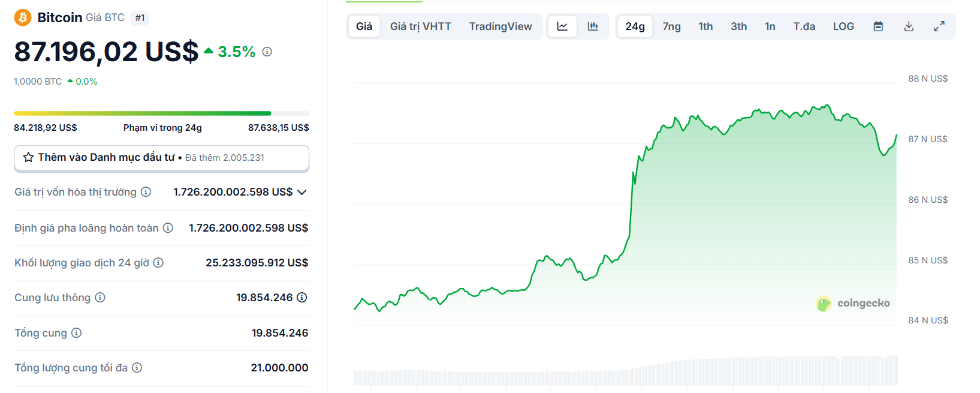Click the info icon beside Cung lưu thông label
The height and width of the screenshot is (393, 980).
coord(100,298)
